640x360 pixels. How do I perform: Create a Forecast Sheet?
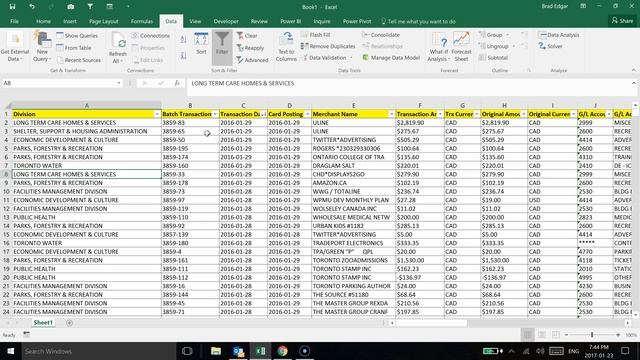(x=461, y=47)
